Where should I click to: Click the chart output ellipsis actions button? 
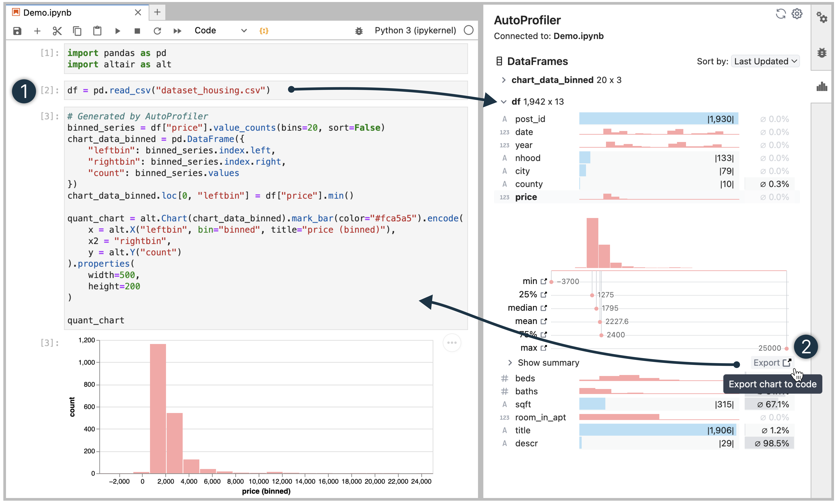(452, 343)
